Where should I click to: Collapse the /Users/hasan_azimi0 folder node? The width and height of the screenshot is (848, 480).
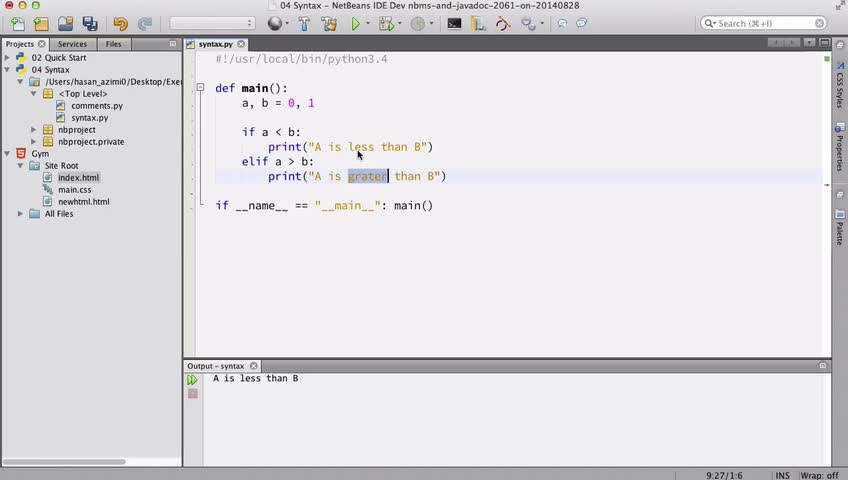pos(21,82)
